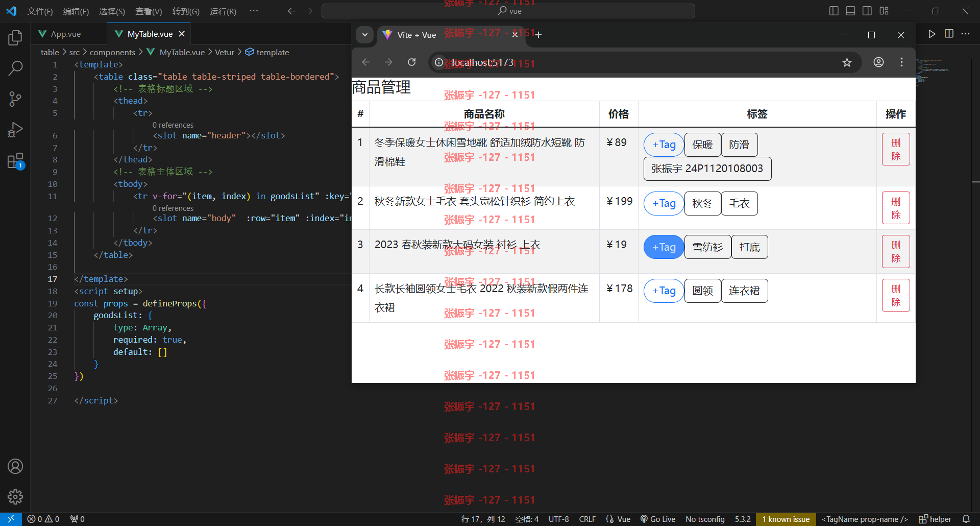Click the VS Code command center search box
Image resolution: width=980 pixels, height=526 pixels.
pos(508,11)
